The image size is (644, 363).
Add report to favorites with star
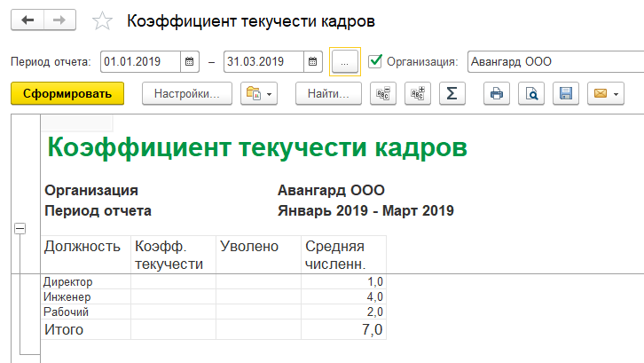103,21
